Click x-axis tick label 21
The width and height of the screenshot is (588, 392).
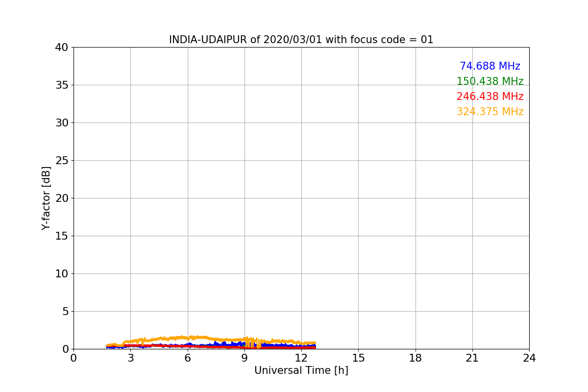click(x=472, y=358)
